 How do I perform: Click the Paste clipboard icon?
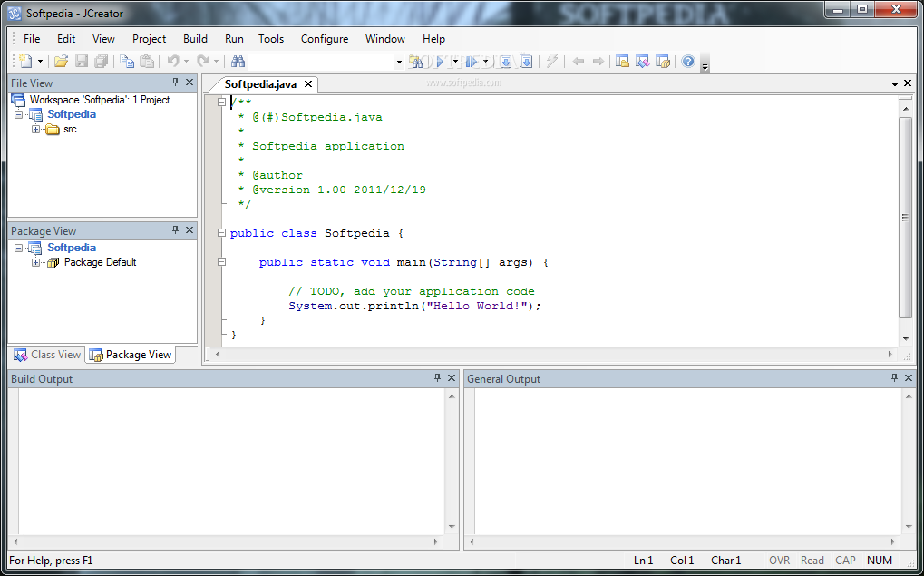[147, 61]
